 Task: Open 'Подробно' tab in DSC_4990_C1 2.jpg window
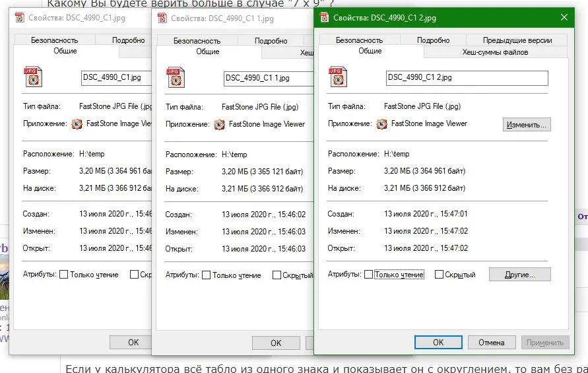[433, 40]
